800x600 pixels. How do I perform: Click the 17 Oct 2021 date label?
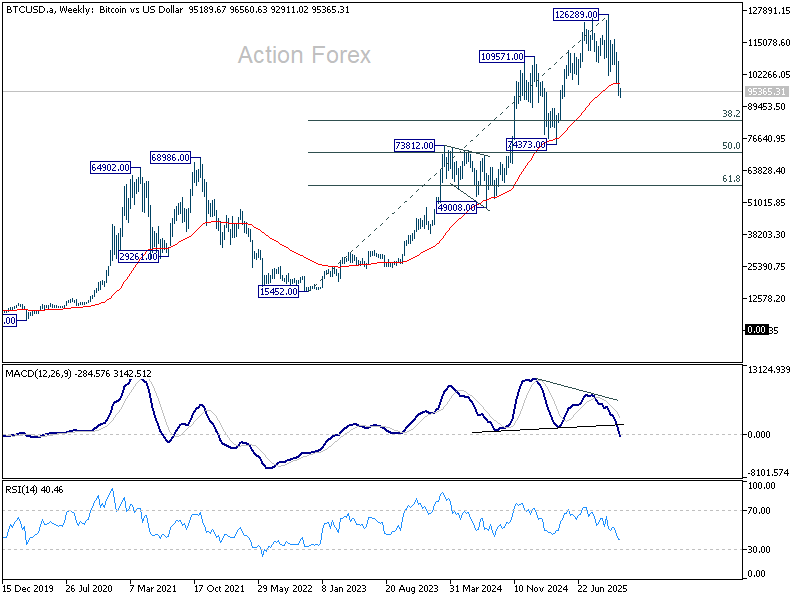(219, 589)
